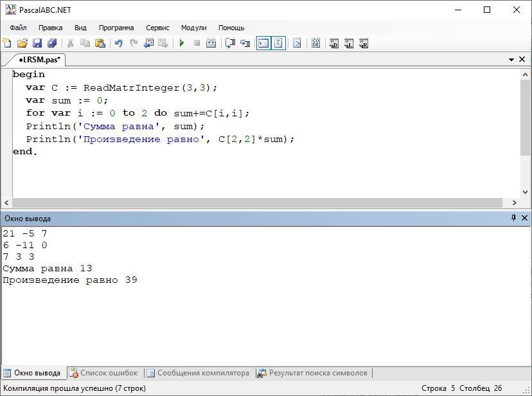This screenshot has height=396, width=532.
Task: Click the Save All icon
Action: (x=51, y=43)
